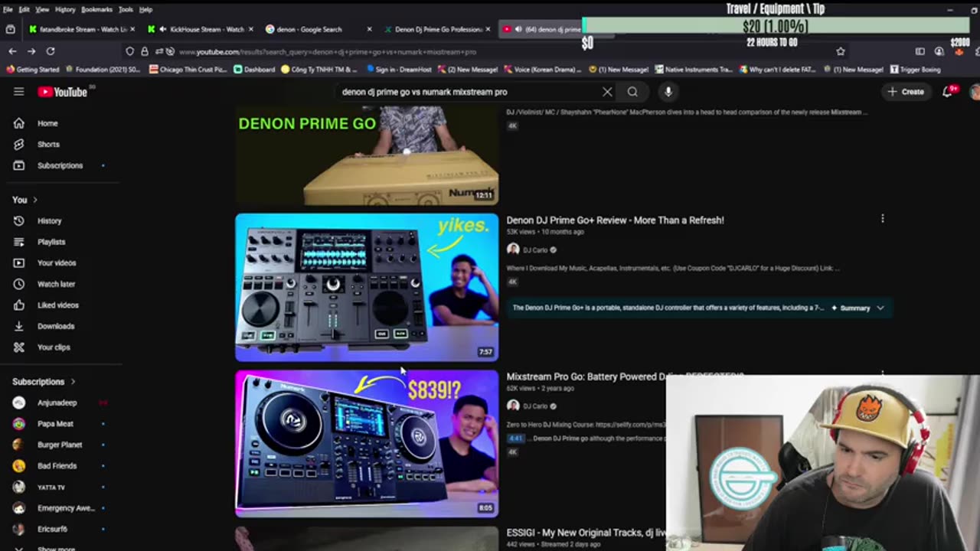The width and height of the screenshot is (980, 551).
Task: Close the denon - Google Search tab
Action: tap(369, 29)
